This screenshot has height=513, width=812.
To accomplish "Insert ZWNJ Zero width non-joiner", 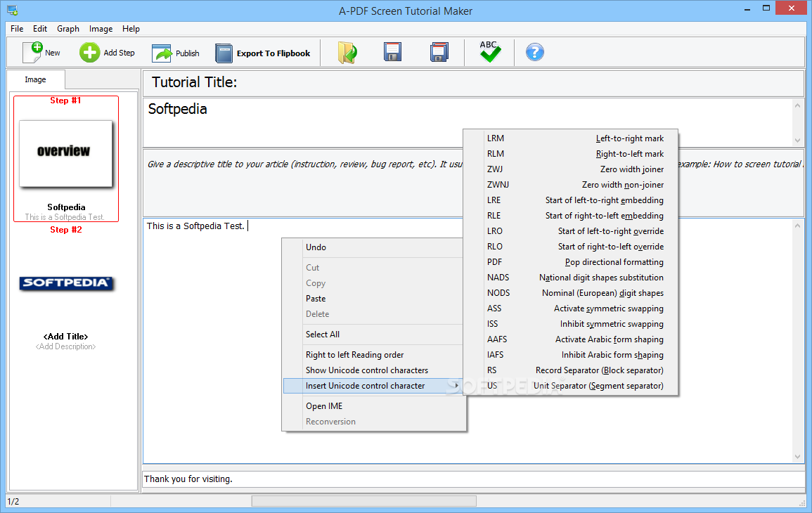I will (x=570, y=185).
